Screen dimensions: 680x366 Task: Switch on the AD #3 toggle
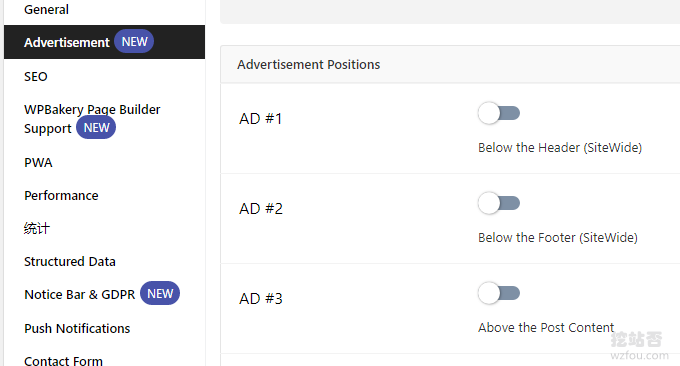(499, 293)
